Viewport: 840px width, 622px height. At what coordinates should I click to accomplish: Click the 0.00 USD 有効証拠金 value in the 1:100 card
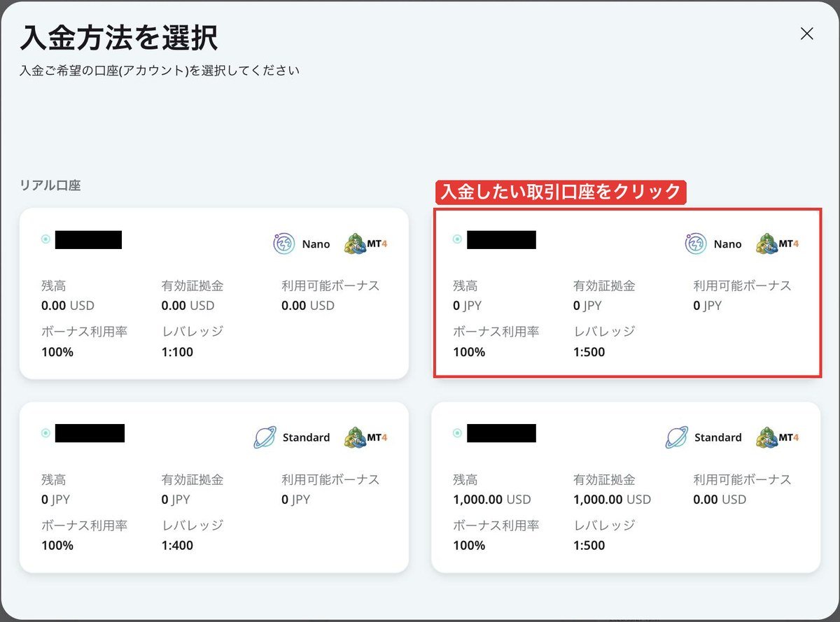[188, 306]
